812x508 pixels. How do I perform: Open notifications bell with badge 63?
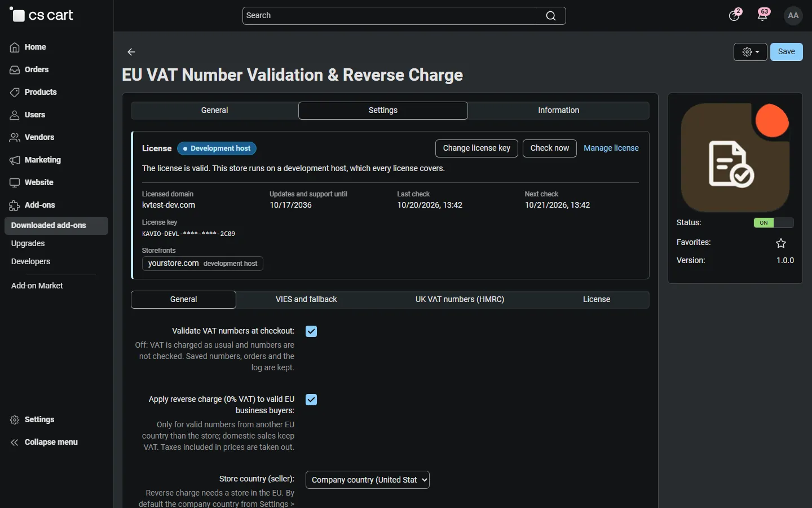click(x=763, y=15)
